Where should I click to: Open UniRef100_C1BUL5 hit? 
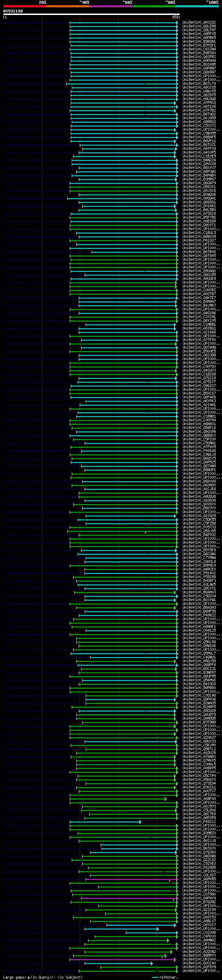(199, 233)
